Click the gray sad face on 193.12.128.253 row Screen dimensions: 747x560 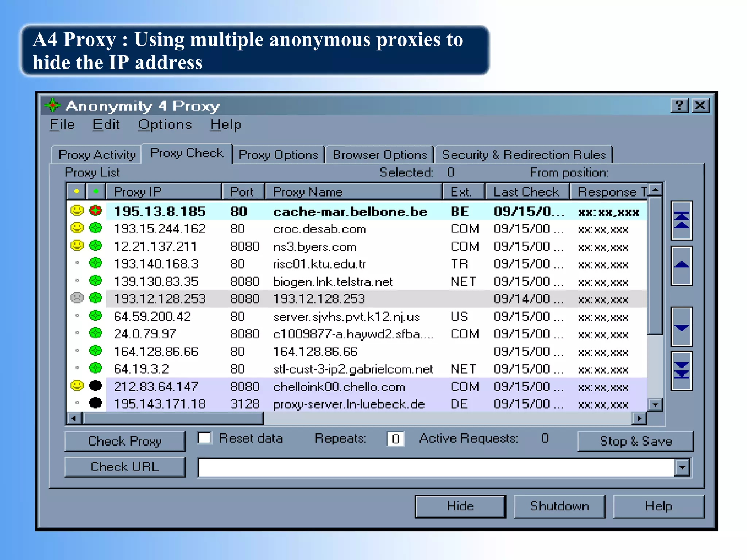coord(77,298)
